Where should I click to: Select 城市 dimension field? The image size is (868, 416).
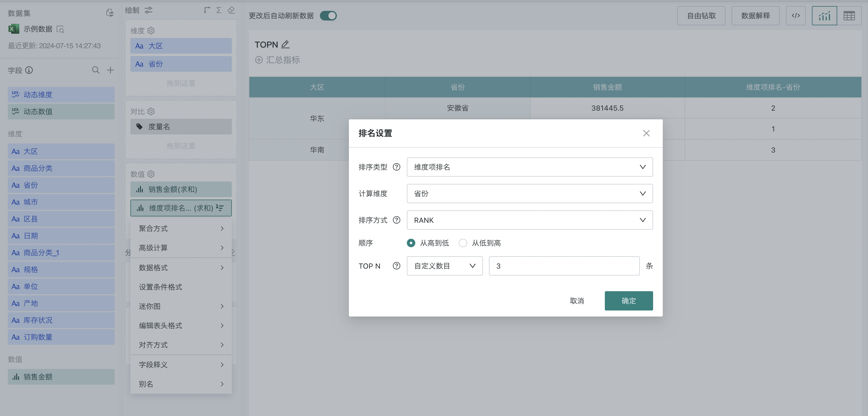61,202
